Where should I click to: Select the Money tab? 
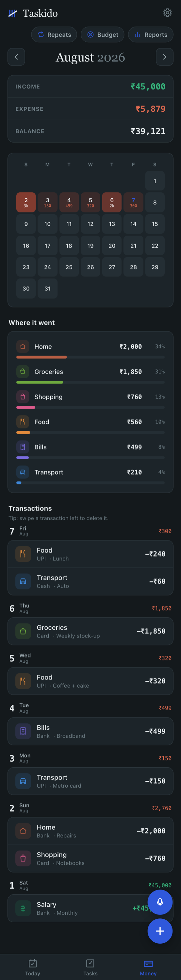tap(148, 968)
